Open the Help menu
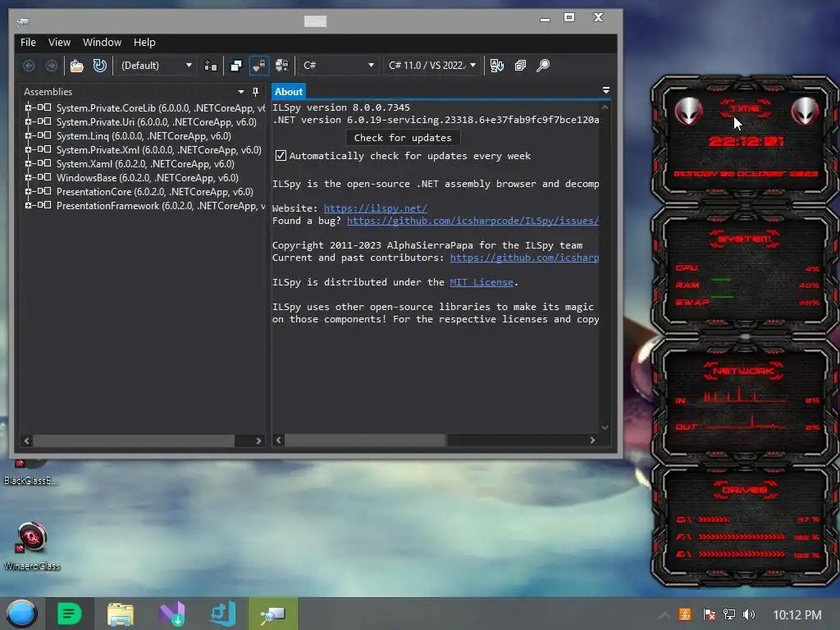 (144, 43)
